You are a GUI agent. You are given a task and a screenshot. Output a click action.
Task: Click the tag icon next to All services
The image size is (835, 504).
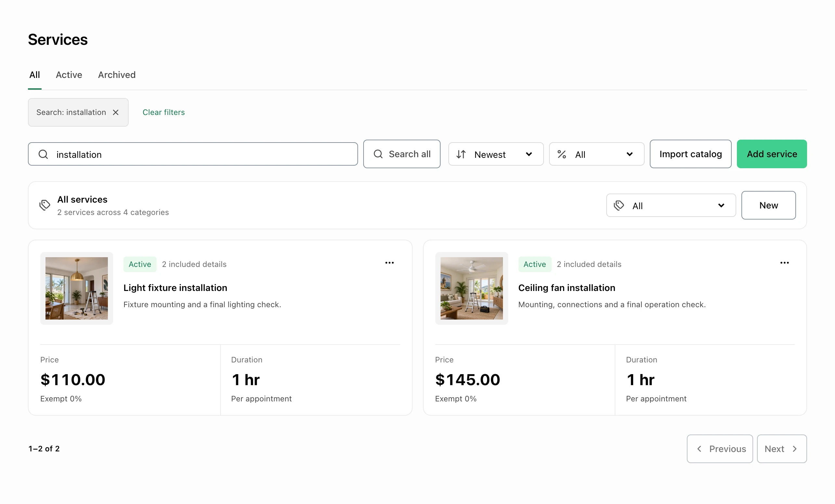click(x=45, y=205)
